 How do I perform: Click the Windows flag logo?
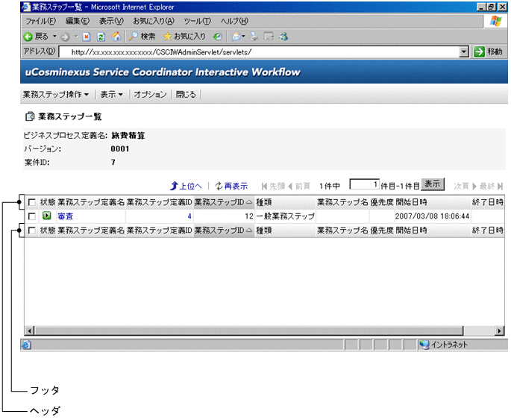click(x=495, y=21)
